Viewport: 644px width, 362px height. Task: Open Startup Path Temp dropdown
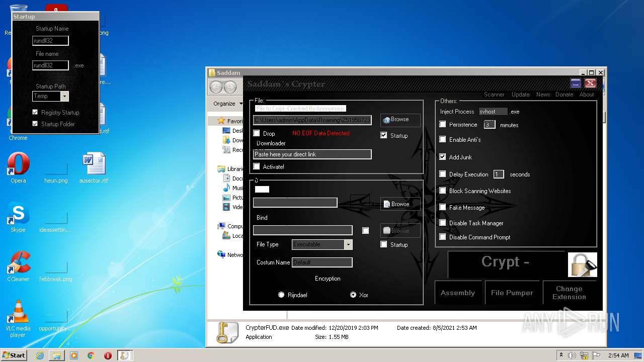click(64, 96)
